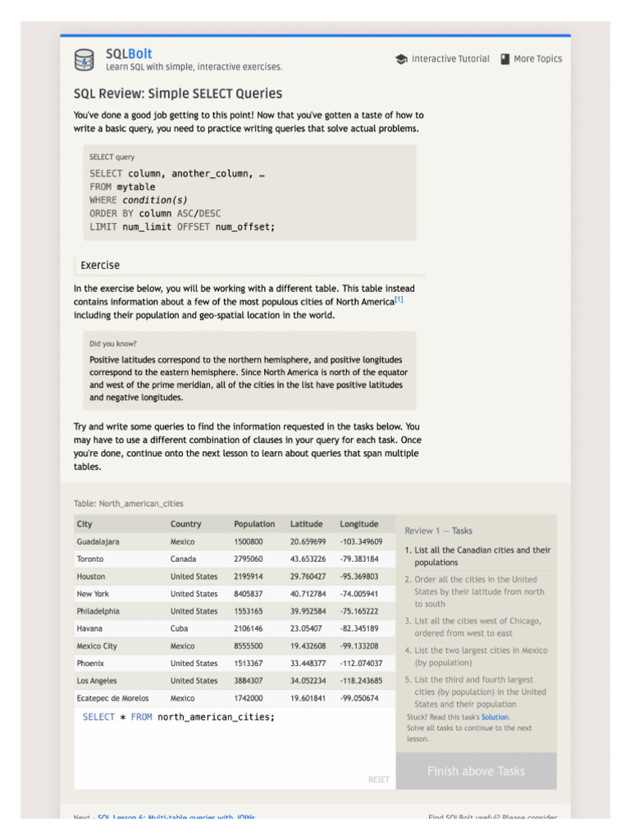630x840 pixels.
Task: Open the task's Solution link
Action: click(x=495, y=717)
